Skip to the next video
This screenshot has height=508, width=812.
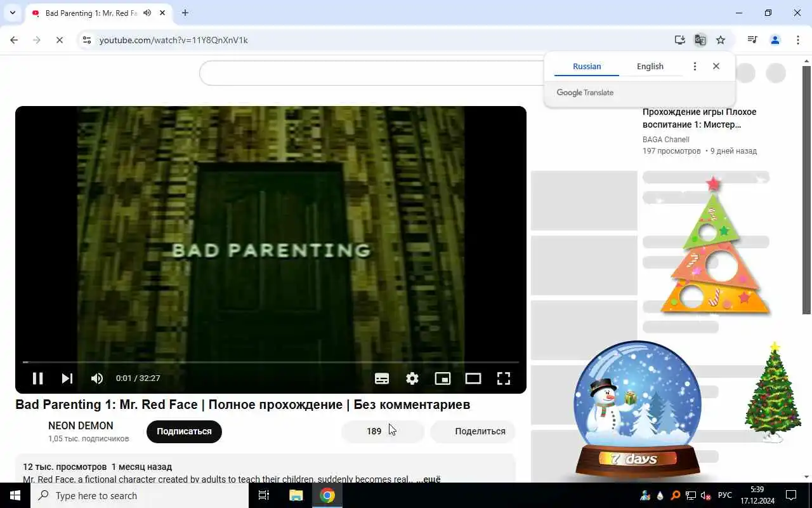click(x=67, y=378)
